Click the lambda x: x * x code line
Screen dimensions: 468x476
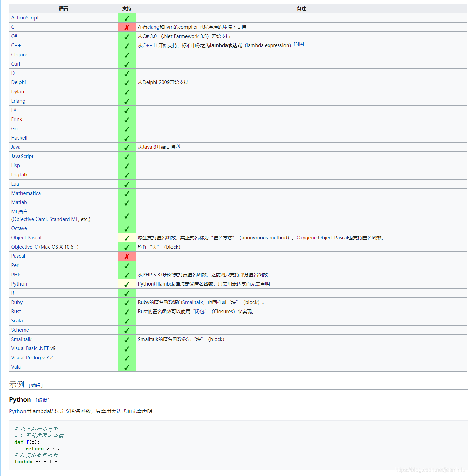click(36, 462)
